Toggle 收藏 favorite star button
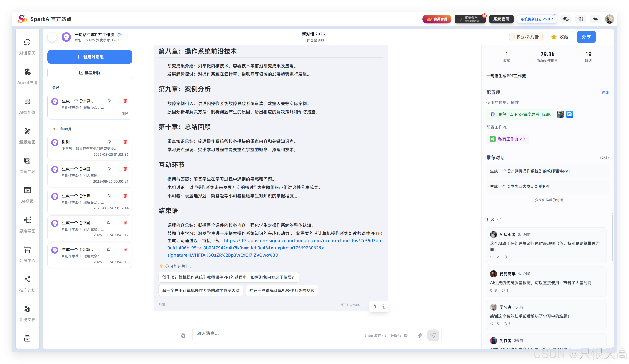Image resolution: width=629 pixels, height=364 pixels. (x=560, y=37)
